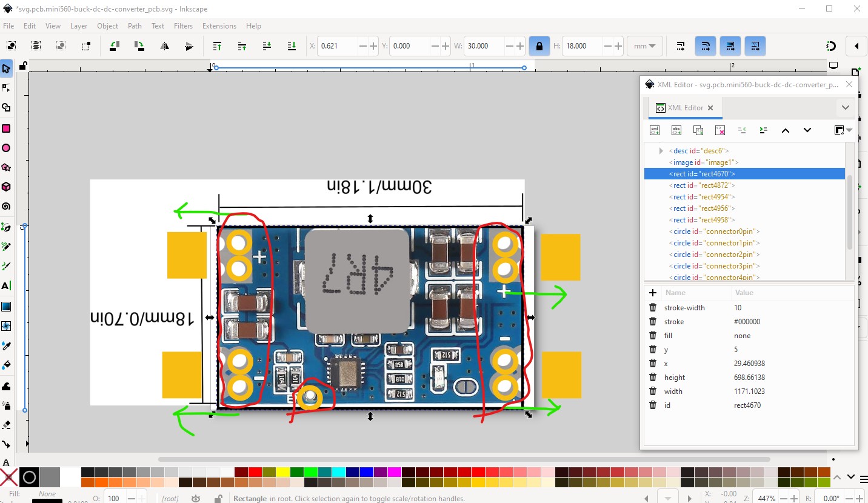Delete the stroke-width attribute
The width and height of the screenshot is (868, 503).
click(x=653, y=308)
